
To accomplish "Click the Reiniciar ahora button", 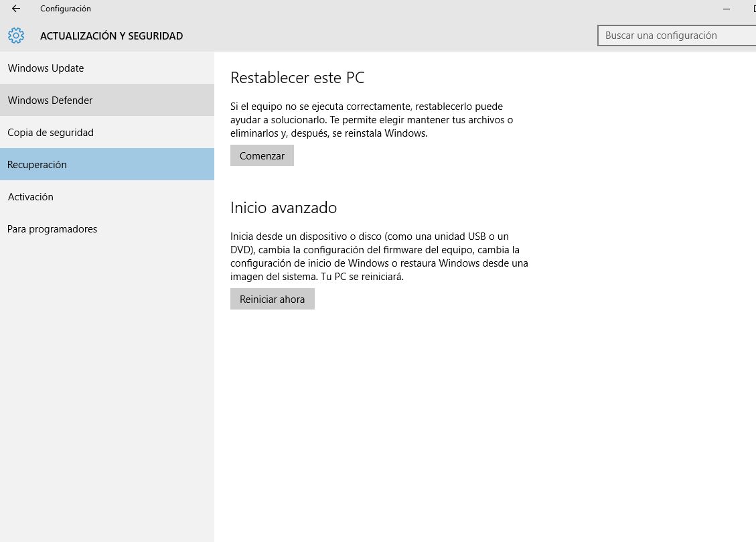I will click(x=272, y=299).
